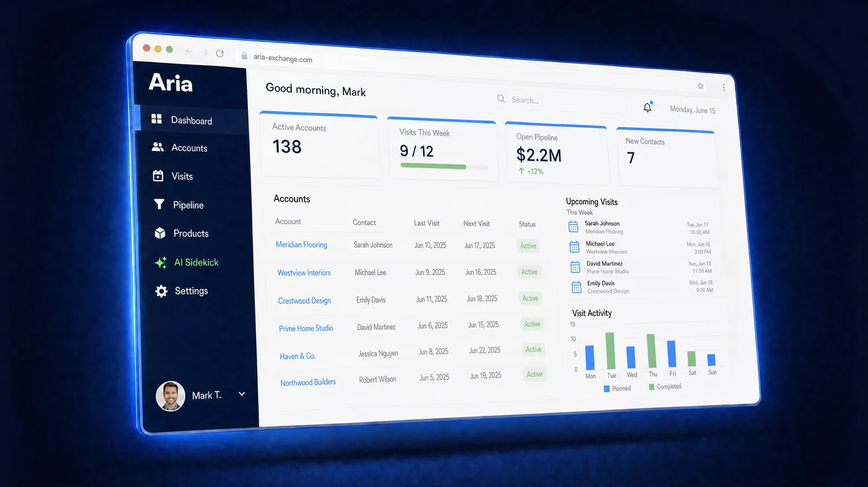Click Mark T. profile avatar

(x=170, y=396)
